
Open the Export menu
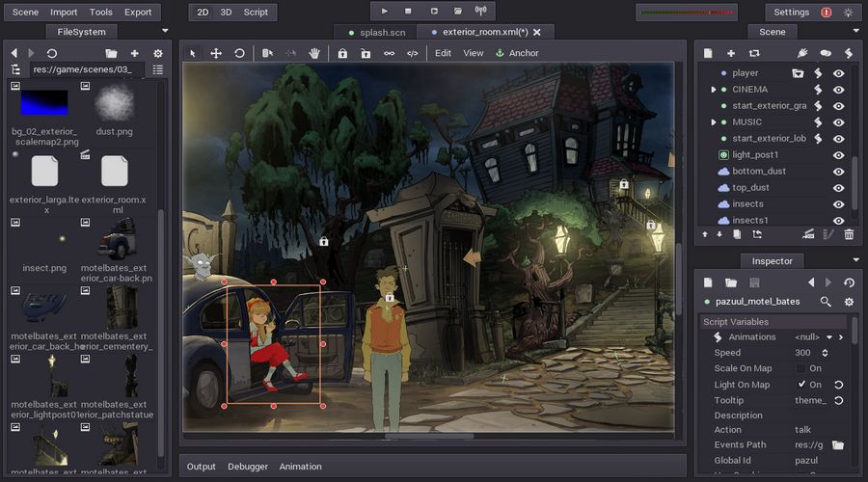coord(138,13)
